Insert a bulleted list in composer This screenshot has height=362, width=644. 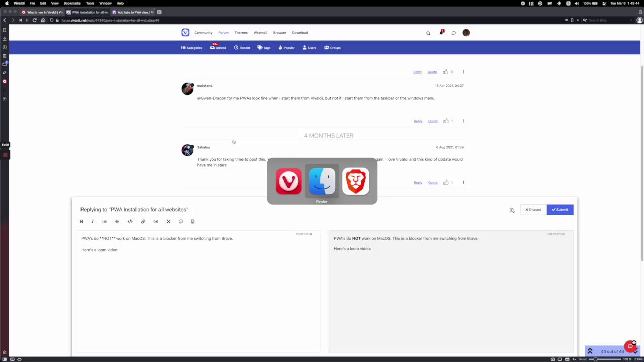[105, 221]
